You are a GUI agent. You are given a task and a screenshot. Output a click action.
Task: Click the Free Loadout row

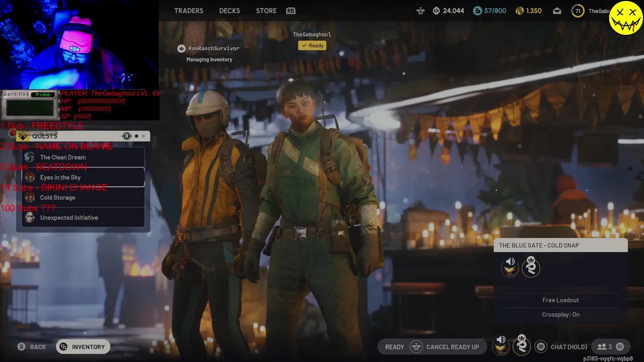tap(560, 300)
